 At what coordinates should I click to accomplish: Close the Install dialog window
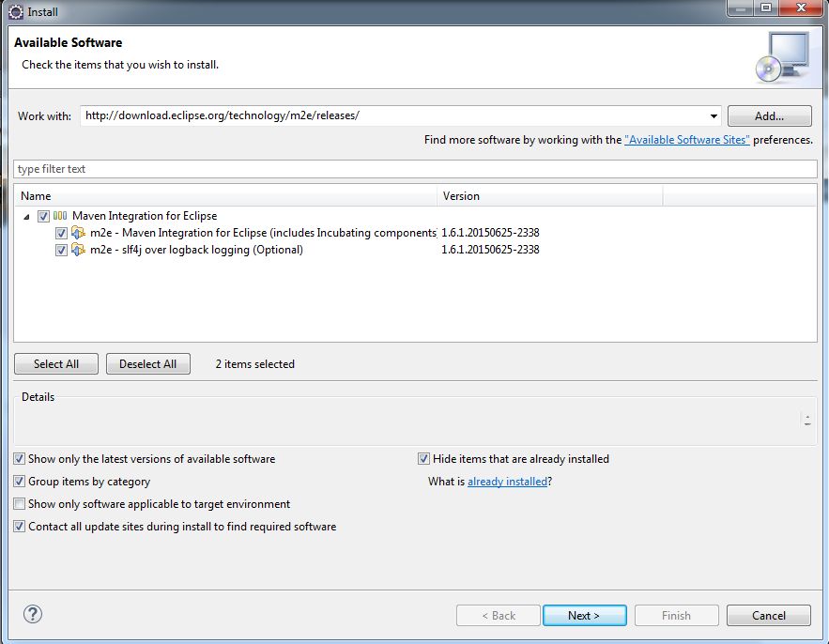pos(802,8)
